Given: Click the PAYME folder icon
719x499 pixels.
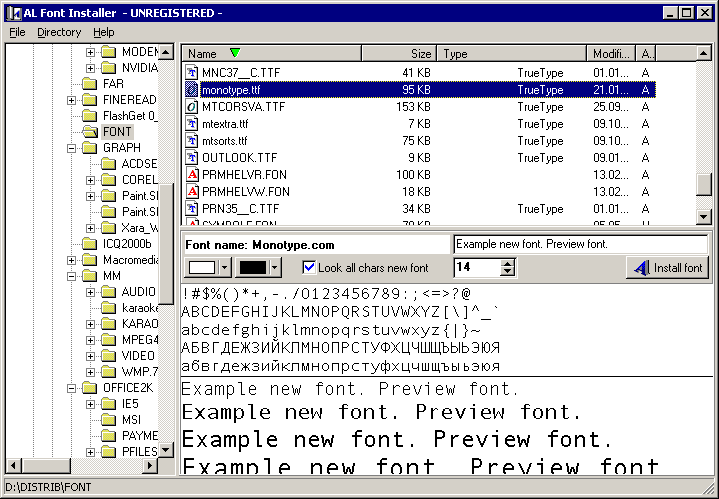Looking at the screenshot, I should tap(109, 436).
